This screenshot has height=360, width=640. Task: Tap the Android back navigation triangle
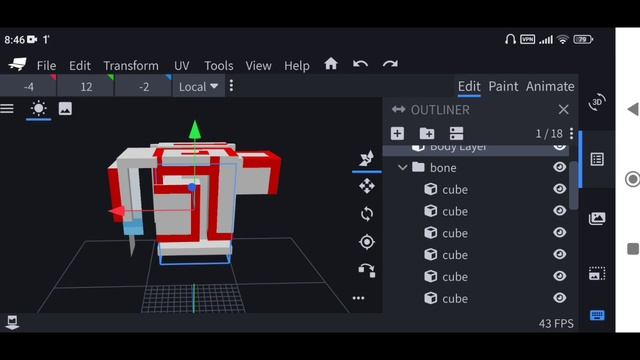tap(633, 109)
